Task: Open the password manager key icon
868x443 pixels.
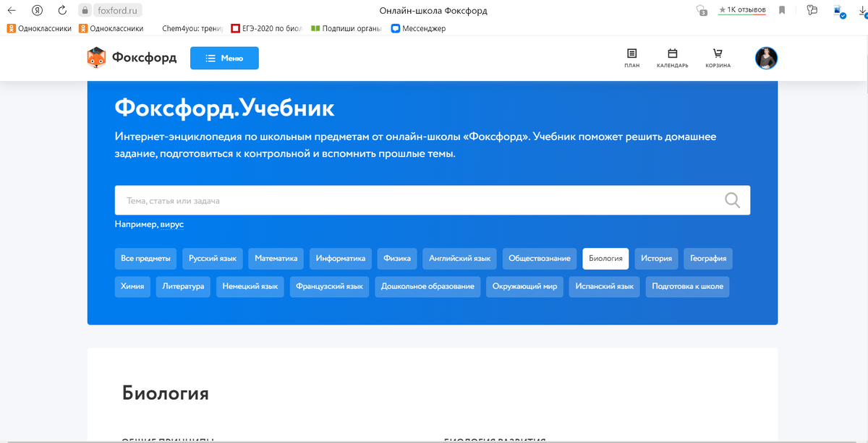Action: click(x=812, y=11)
